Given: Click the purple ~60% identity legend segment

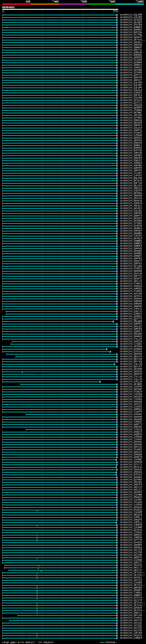Looking at the screenshot, I should [73, 4].
